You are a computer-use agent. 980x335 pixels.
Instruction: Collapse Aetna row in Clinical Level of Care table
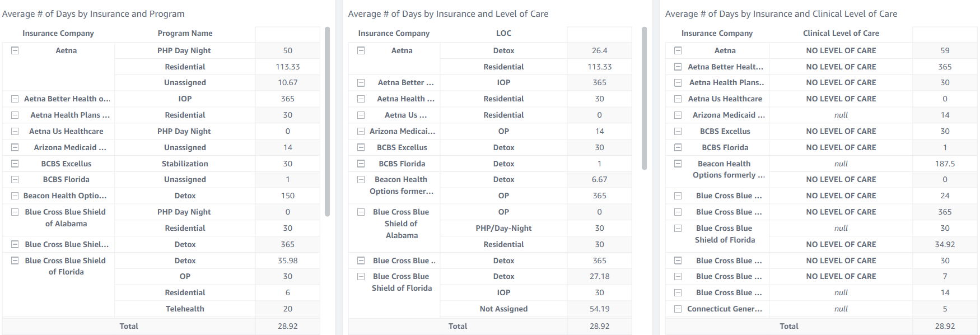coord(678,50)
